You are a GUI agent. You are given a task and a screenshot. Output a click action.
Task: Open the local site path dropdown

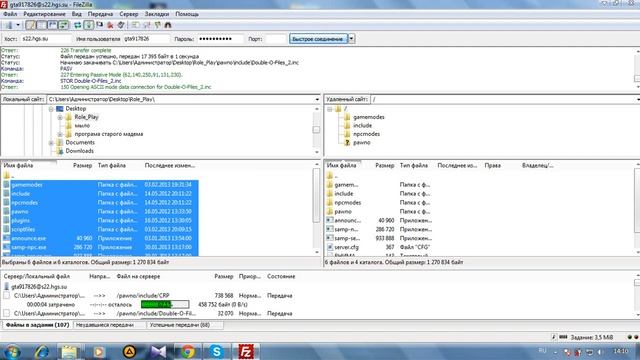pyautogui.click(x=317, y=99)
